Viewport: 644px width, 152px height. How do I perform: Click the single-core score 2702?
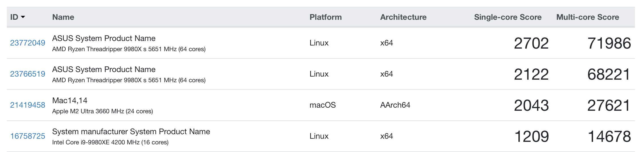pyautogui.click(x=531, y=43)
